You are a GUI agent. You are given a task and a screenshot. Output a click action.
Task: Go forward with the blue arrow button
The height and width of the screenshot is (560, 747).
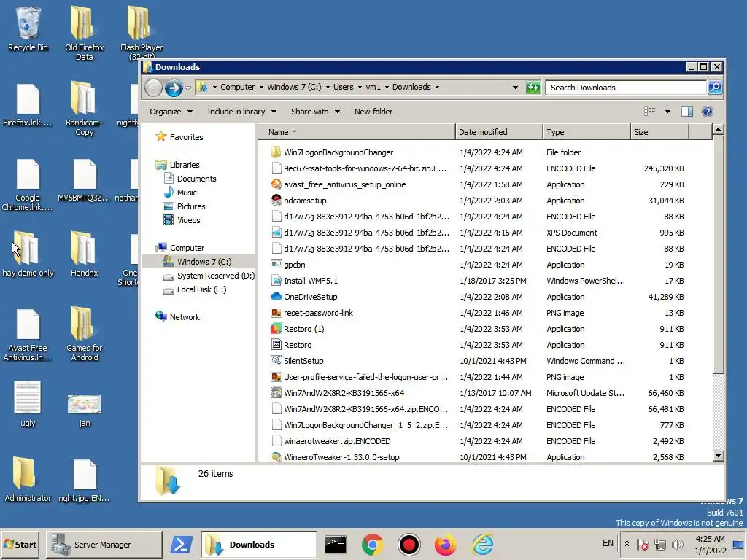click(x=174, y=87)
